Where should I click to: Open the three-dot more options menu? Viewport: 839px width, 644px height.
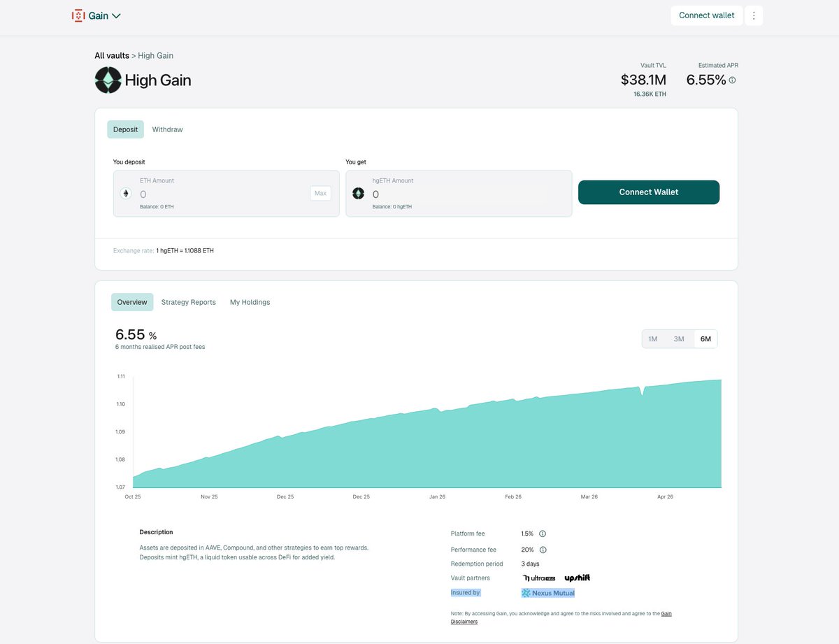click(x=754, y=15)
